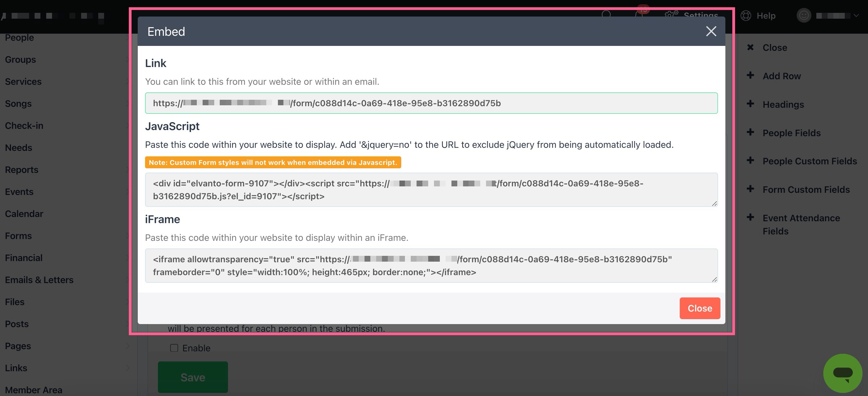Click the X icon beside Close in right panel
Image resolution: width=868 pixels, height=396 pixels.
click(750, 47)
